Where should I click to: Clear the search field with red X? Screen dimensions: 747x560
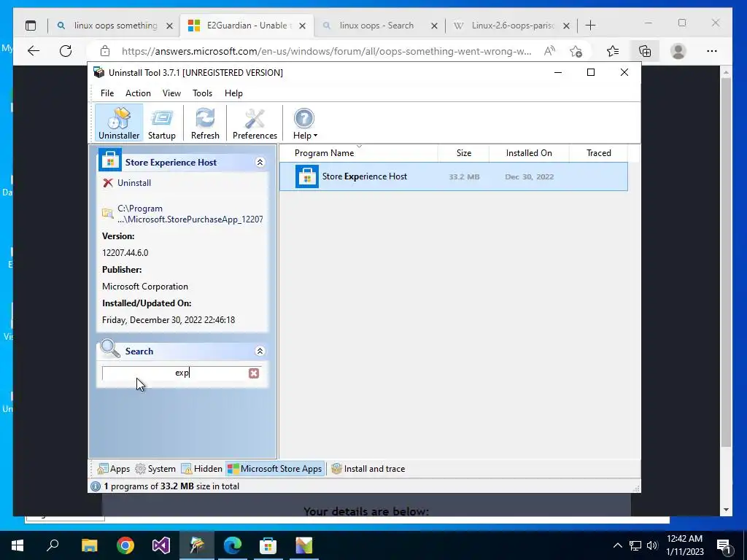coord(254,373)
